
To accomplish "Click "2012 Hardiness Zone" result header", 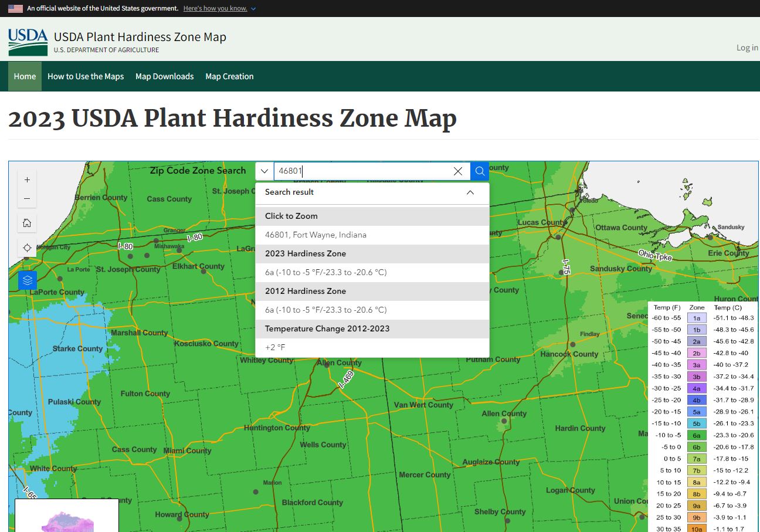I will point(372,291).
